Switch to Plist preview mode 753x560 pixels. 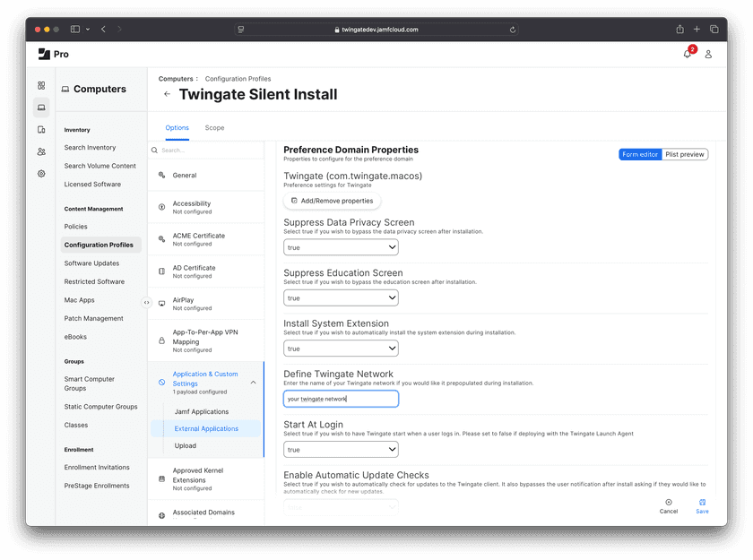click(x=685, y=154)
